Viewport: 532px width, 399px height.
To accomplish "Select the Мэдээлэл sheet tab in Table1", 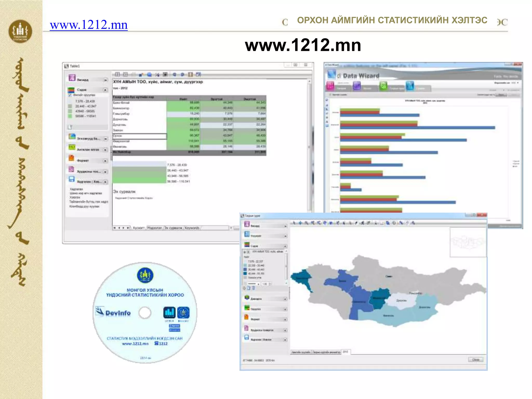I will point(155,228).
